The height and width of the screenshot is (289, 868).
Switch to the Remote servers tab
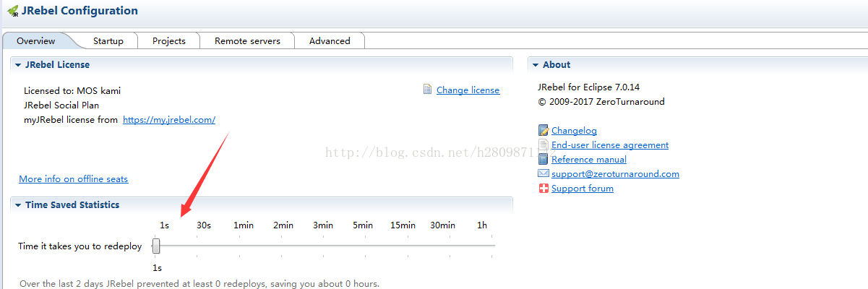(247, 41)
